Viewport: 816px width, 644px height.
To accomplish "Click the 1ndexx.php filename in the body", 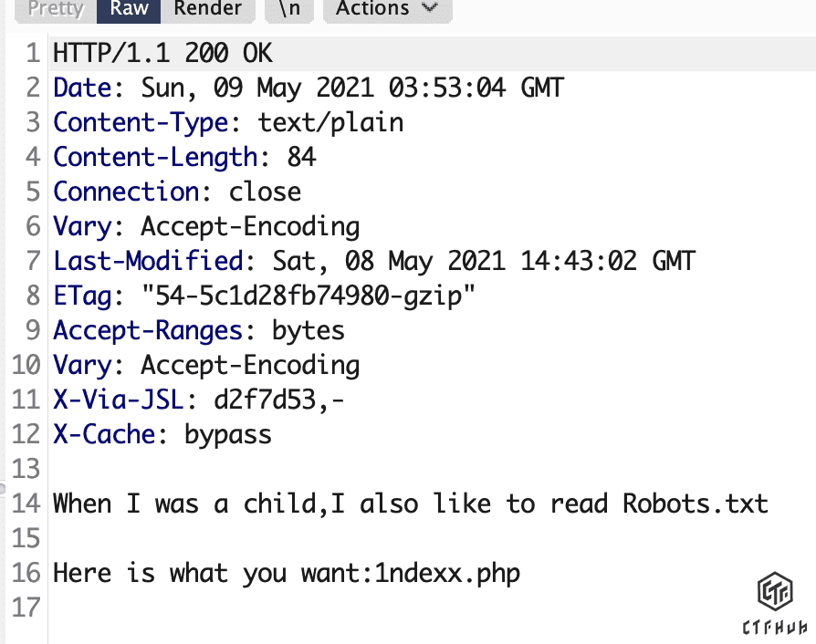I will pos(447,574).
